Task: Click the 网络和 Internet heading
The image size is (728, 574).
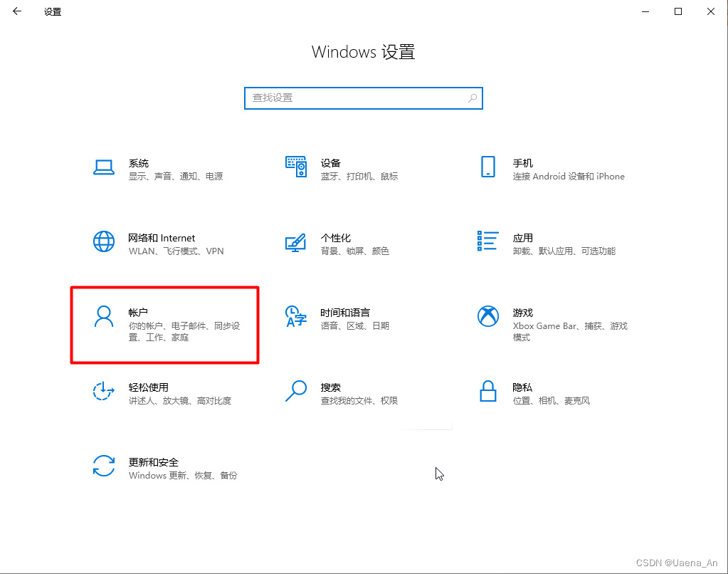Action: 162,238
